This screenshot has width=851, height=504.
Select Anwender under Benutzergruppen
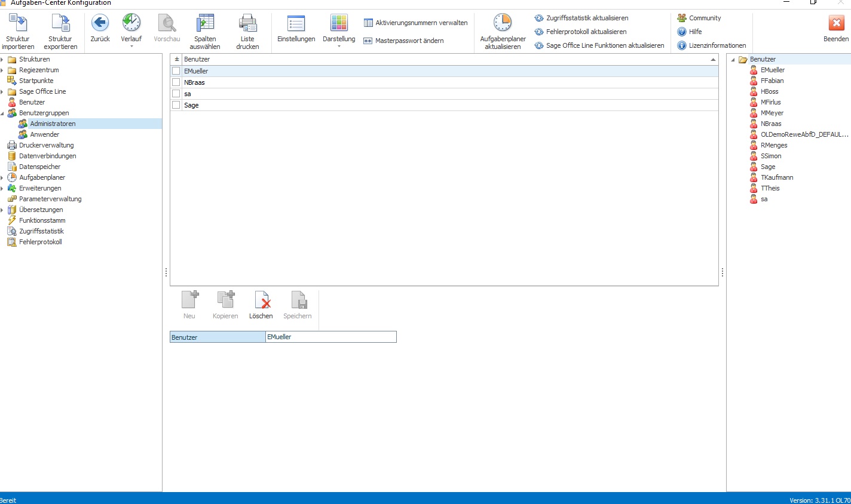coord(45,134)
